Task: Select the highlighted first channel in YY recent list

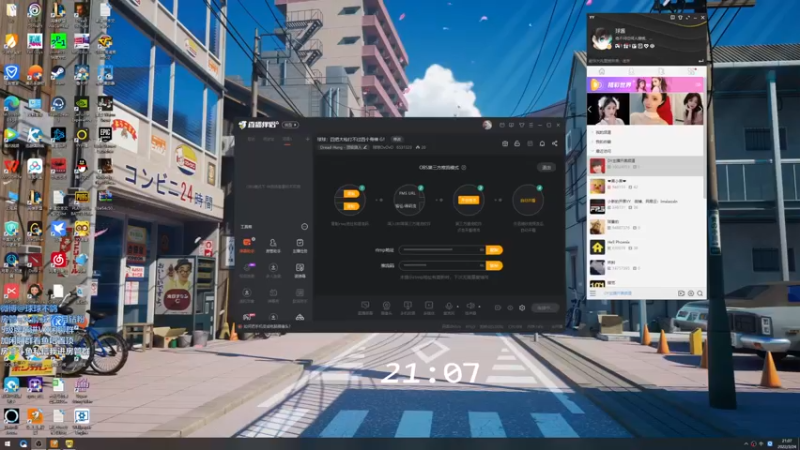Action: pyautogui.click(x=645, y=166)
